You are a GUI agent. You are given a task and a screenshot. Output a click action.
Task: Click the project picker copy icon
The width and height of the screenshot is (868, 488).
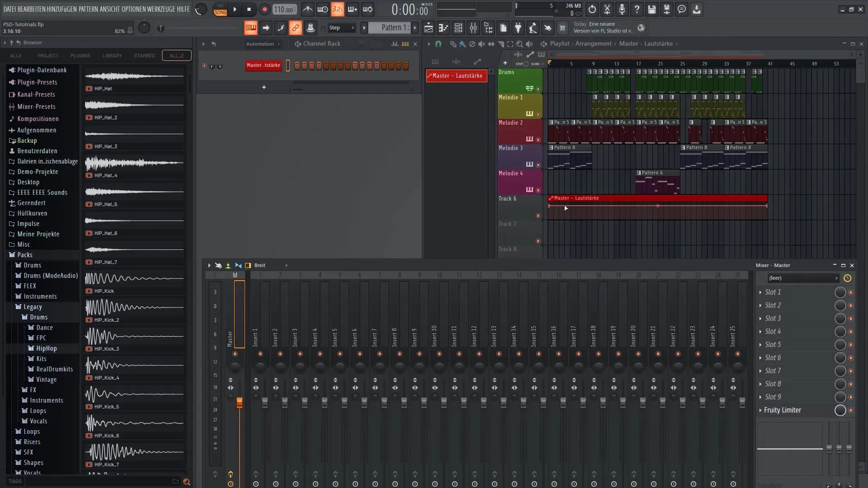pos(503,28)
